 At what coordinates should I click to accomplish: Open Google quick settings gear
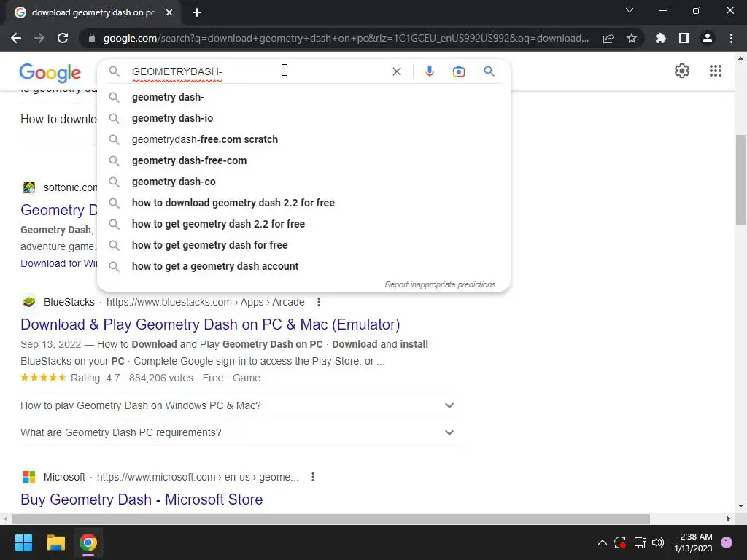[x=682, y=71]
